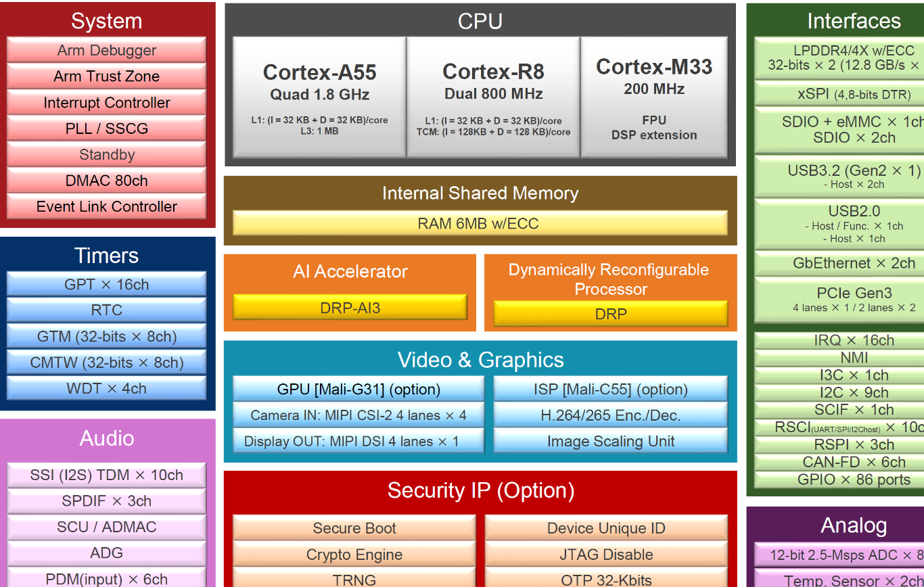Select ISP [Mali-C55] (option) box
Screen dimensions: 924x587
tap(610, 390)
